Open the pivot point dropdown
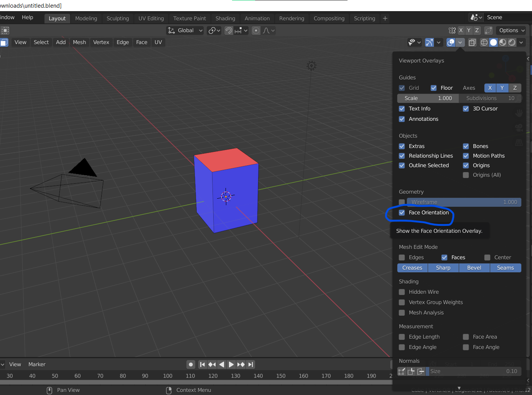The height and width of the screenshot is (395, 532). pyautogui.click(x=214, y=30)
